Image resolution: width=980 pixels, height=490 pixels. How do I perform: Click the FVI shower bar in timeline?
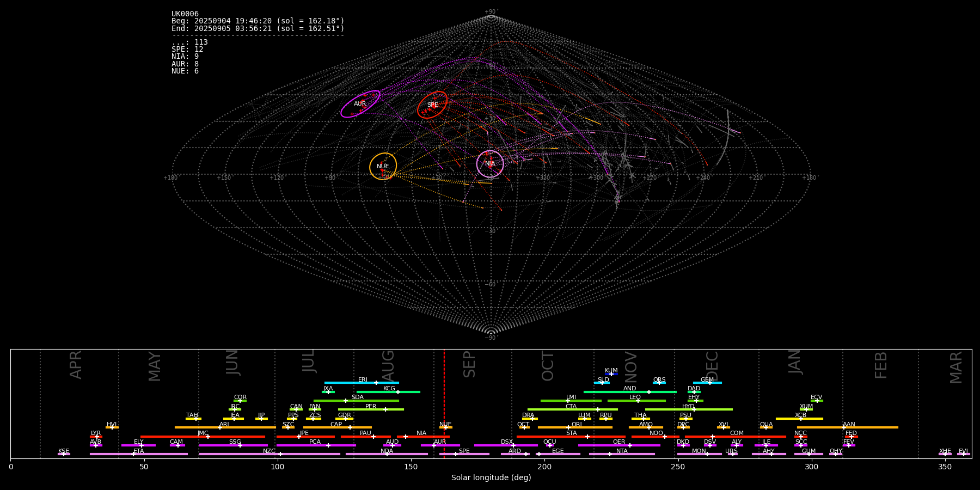(x=964, y=454)
